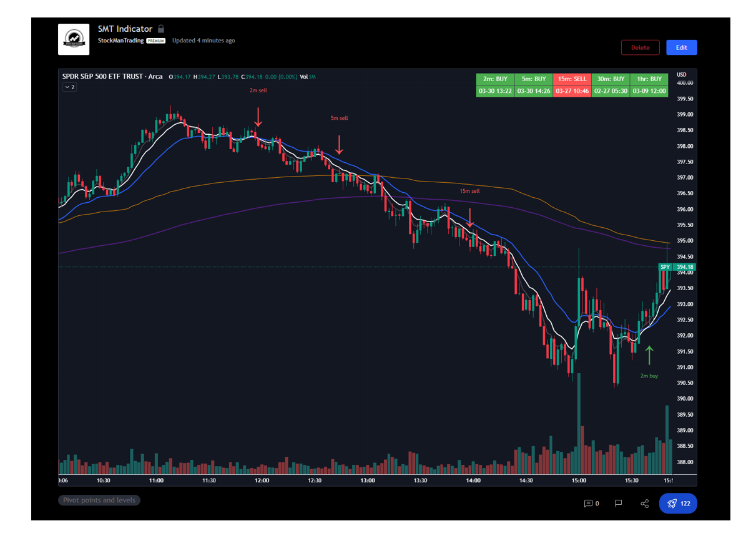Share the indicator with the share icon
The height and width of the screenshot is (541, 756).
[645, 504]
